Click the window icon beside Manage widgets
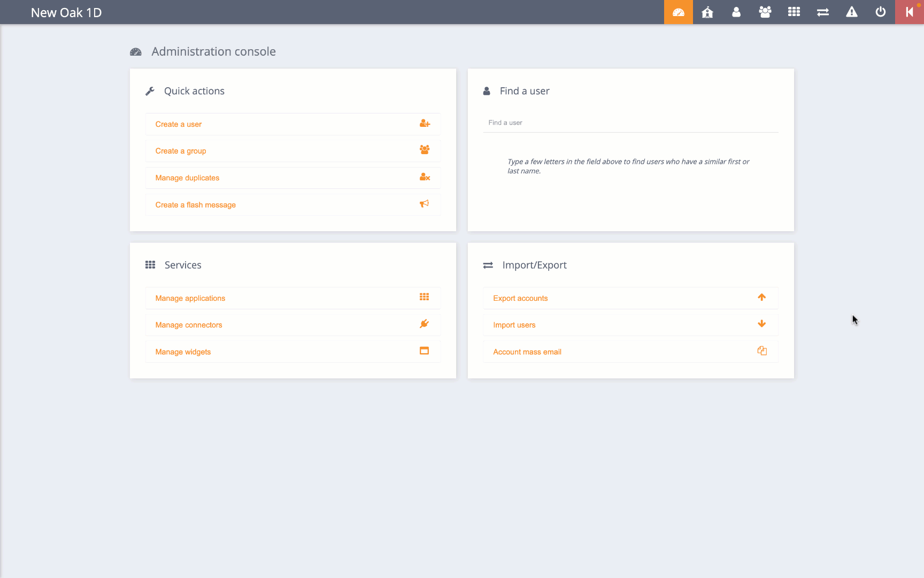Viewport: 924px width, 578px height. tap(424, 351)
